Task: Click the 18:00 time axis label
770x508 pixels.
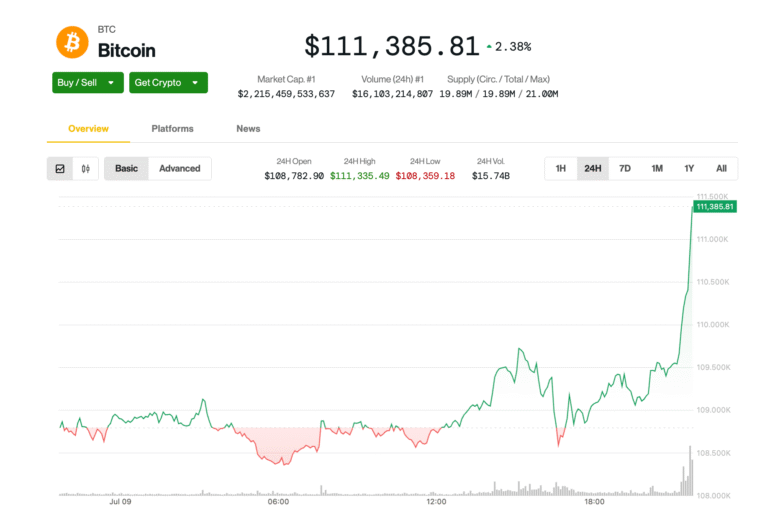Action: pyautogui.click(x=594, y=502)
